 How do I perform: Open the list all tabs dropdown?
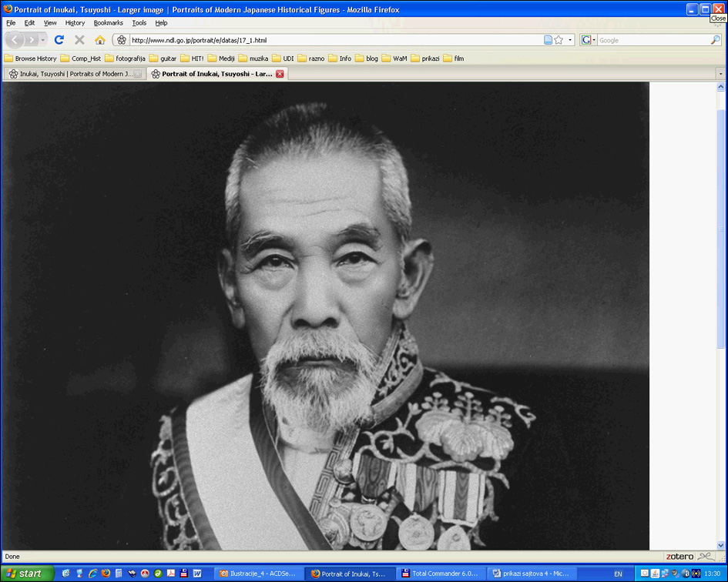(x=720, y=74)
